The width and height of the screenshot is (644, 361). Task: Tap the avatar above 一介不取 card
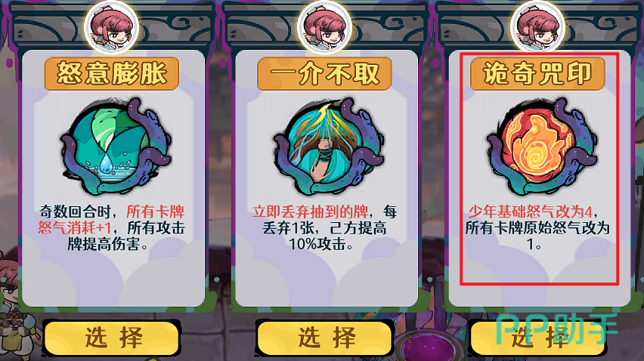324,27
